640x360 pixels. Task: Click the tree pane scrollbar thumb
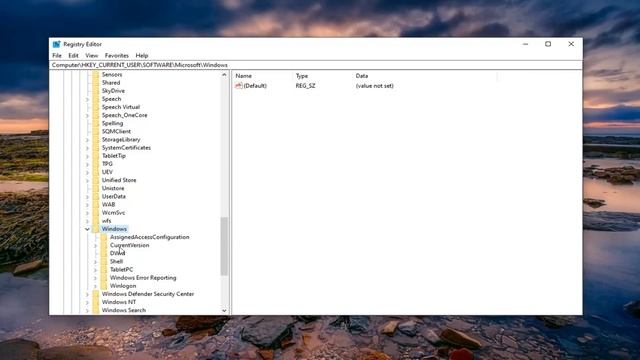tap(224, 246)
